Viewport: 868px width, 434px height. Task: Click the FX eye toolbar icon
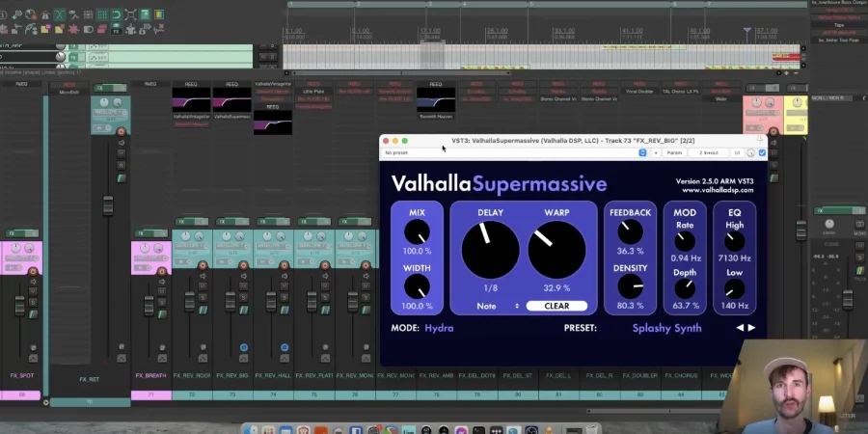[117, 28]
